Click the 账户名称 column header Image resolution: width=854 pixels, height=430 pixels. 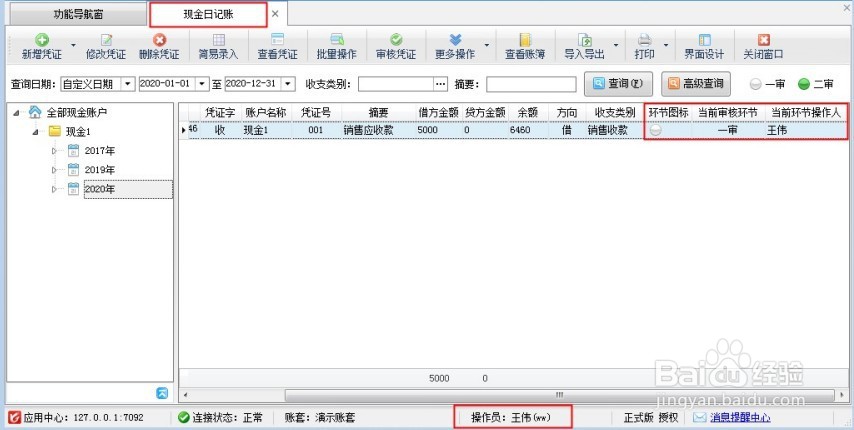point(266,113)
